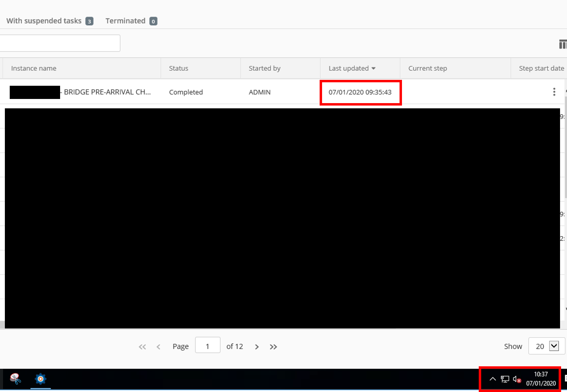This screenshot has height=392, width=567.
Task: Click the Status column header
Action: coord(179,68)
